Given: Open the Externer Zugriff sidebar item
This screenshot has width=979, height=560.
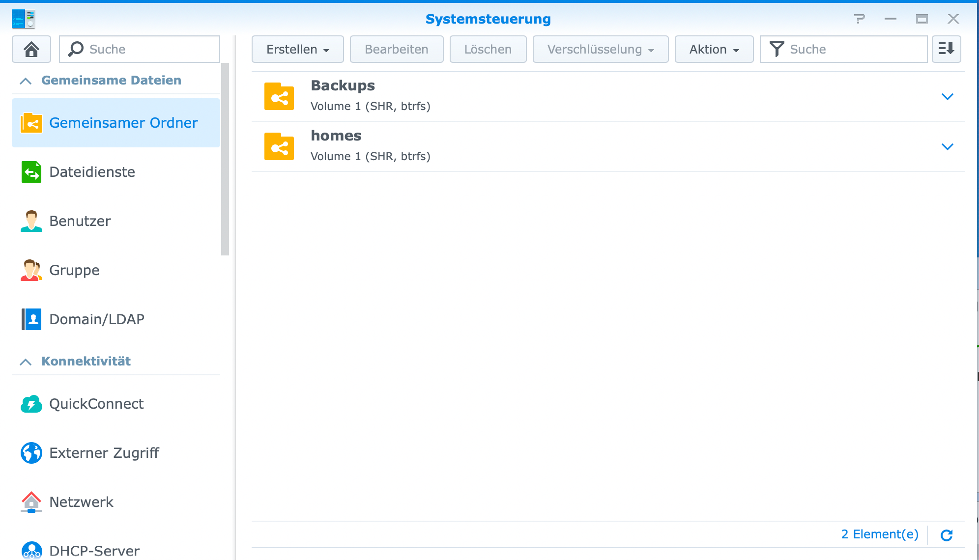Looking at the screenshot, I should click(x=104, y=453).
